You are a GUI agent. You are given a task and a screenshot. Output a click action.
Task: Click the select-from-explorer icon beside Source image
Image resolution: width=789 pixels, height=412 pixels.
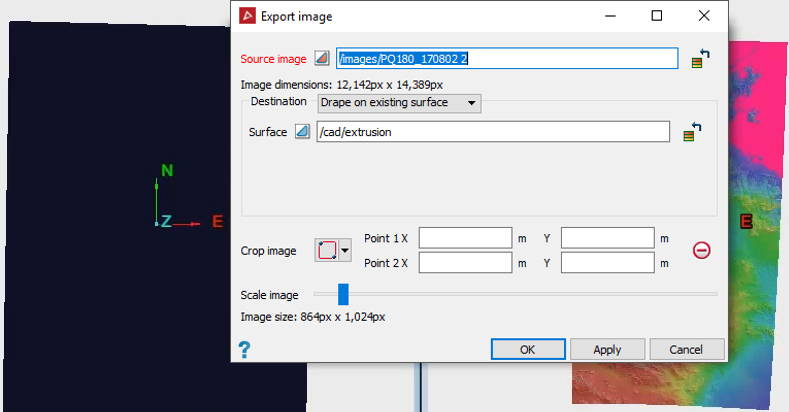(x=700, y=58)
